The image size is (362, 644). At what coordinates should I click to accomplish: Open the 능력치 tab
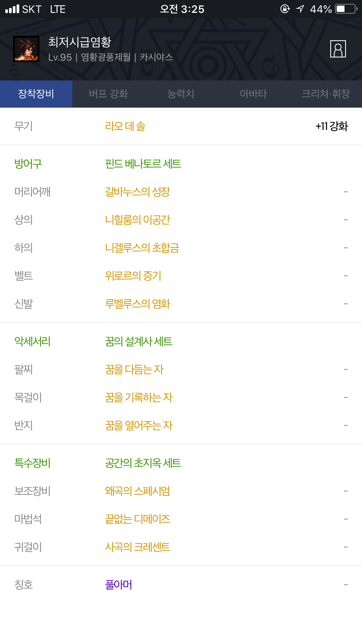tap(181, 94)
